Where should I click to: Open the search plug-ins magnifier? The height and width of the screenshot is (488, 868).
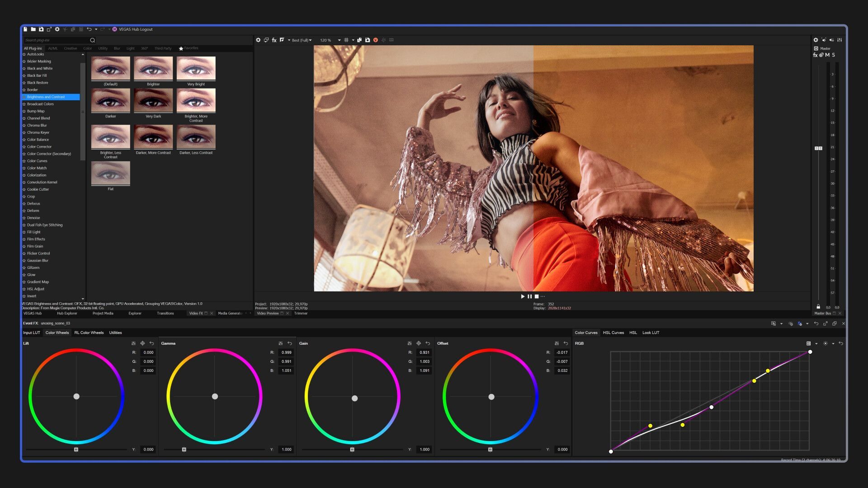click(x=92, y=40)
